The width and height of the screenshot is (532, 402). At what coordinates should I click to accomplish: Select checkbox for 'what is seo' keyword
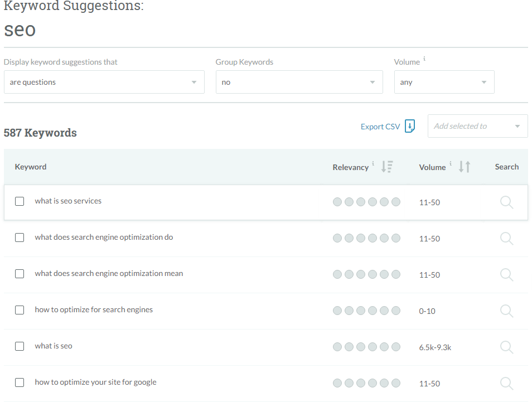pos(20,346)
